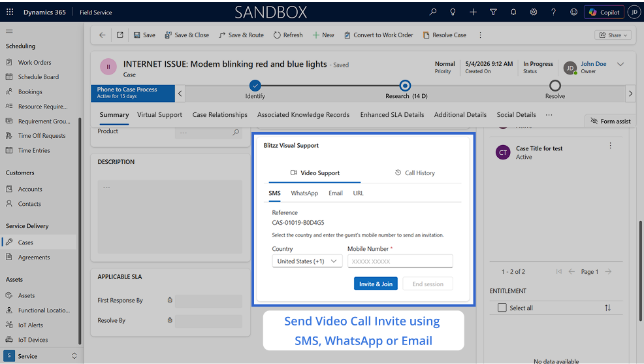
Task: Open Copilot panel
Action: pyautogui.click(x=604, y=12)
